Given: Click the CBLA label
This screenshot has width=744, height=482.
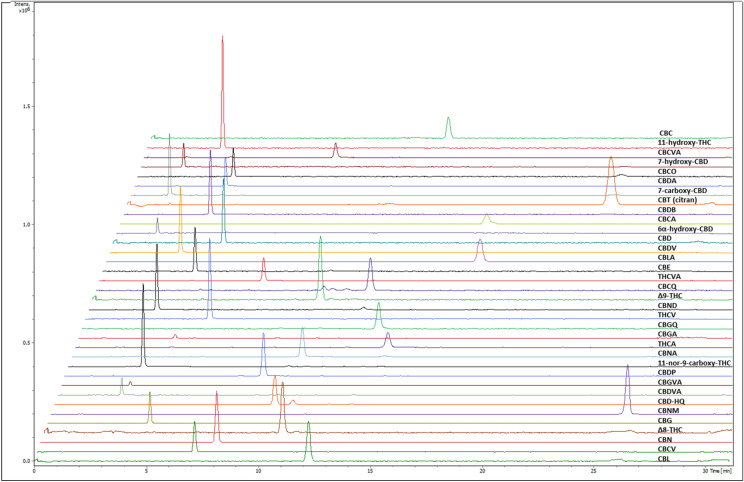Looking at the screenshot, I should coord(666,258).
